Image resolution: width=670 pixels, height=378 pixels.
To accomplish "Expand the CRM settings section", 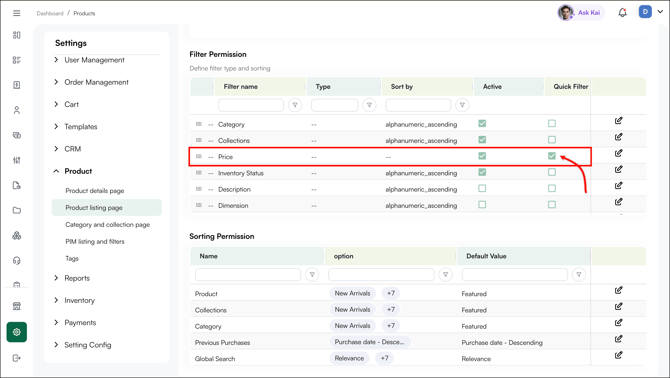I will (68, 149).
